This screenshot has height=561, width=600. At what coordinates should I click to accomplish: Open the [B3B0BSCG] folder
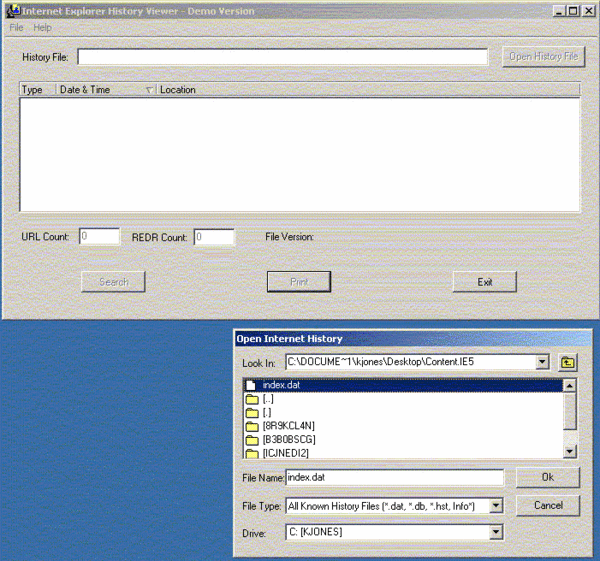click(252, 439)
